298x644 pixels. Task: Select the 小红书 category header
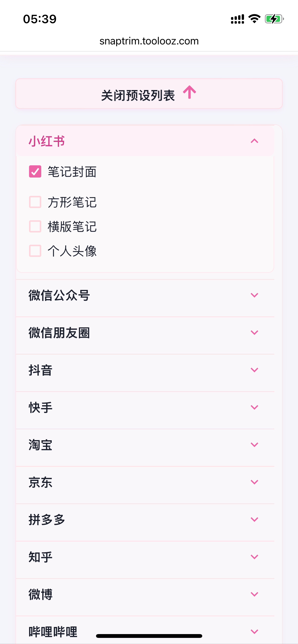tap(47, 141)
